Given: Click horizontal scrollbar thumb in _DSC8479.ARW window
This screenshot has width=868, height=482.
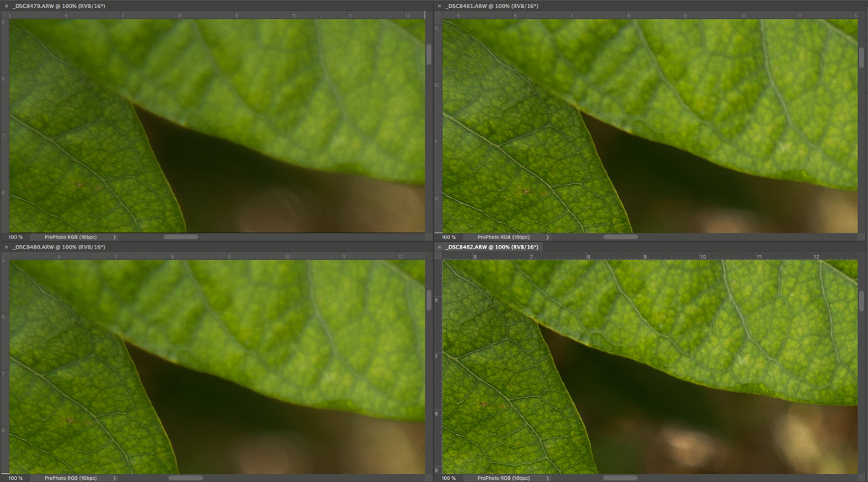Looking at the screenshot, I should click(x=180, y=237).
